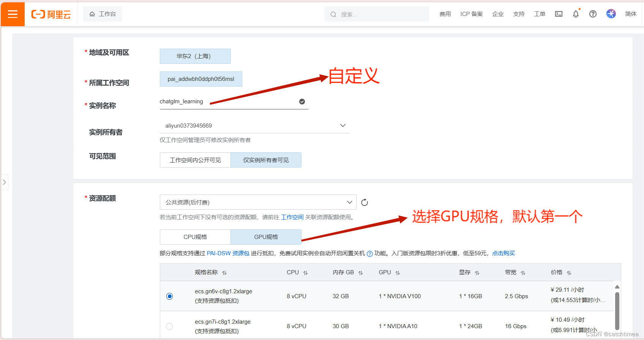Select the ecs.gn6v-c8g1.2xlarge radio button

(x=170, y=296)
